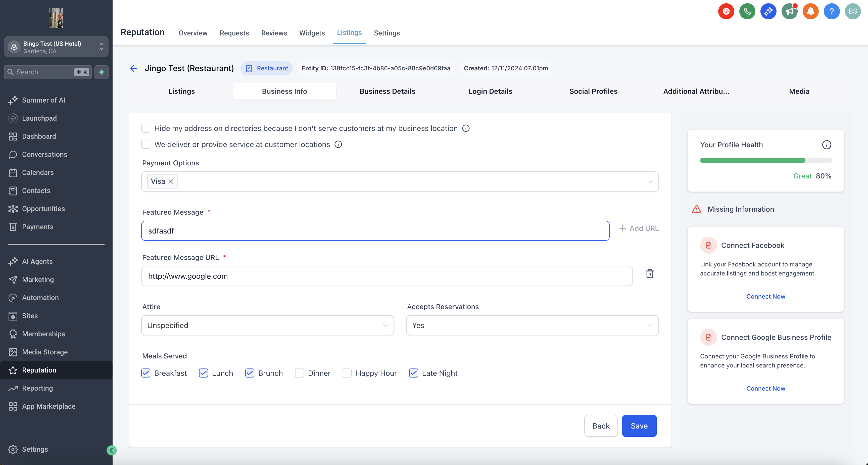Check Hide my address on directories
Viewport: 868px width, 465px height.
pyautogui.click(x=146, y=128)
